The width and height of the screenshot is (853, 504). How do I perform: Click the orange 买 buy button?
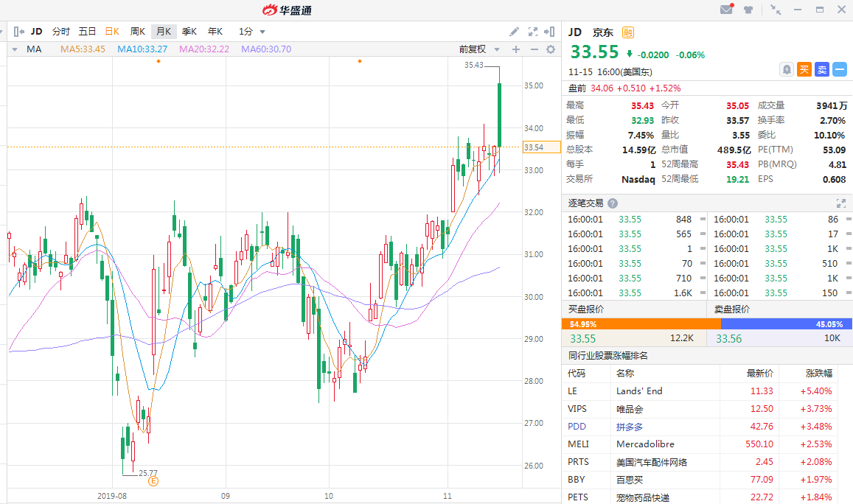pos(804,69)
